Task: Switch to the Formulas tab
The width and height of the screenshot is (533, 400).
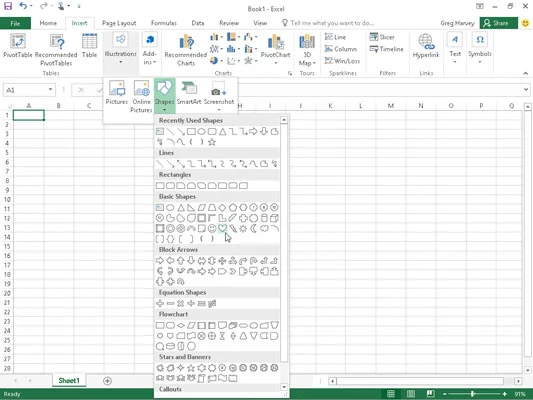Action: tap(164, 23)
